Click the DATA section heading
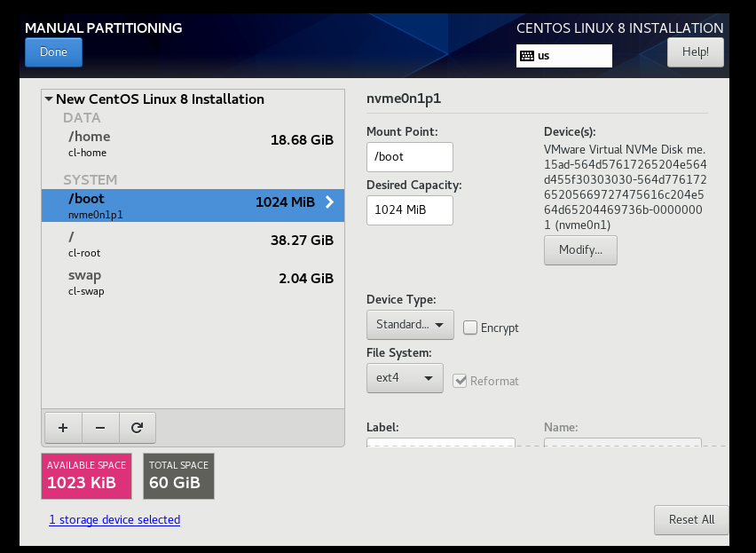This screenshot has width=756, height=553. (x=82, y=118)
